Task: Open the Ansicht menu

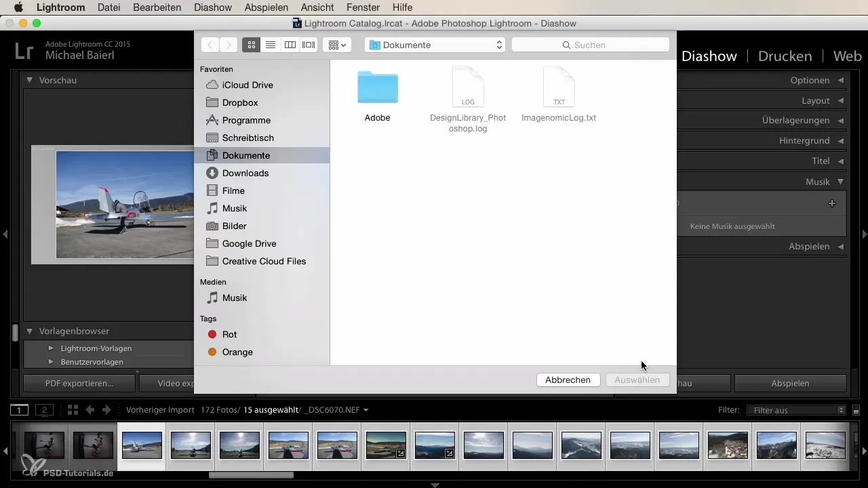Action: [x=317, y=7]
